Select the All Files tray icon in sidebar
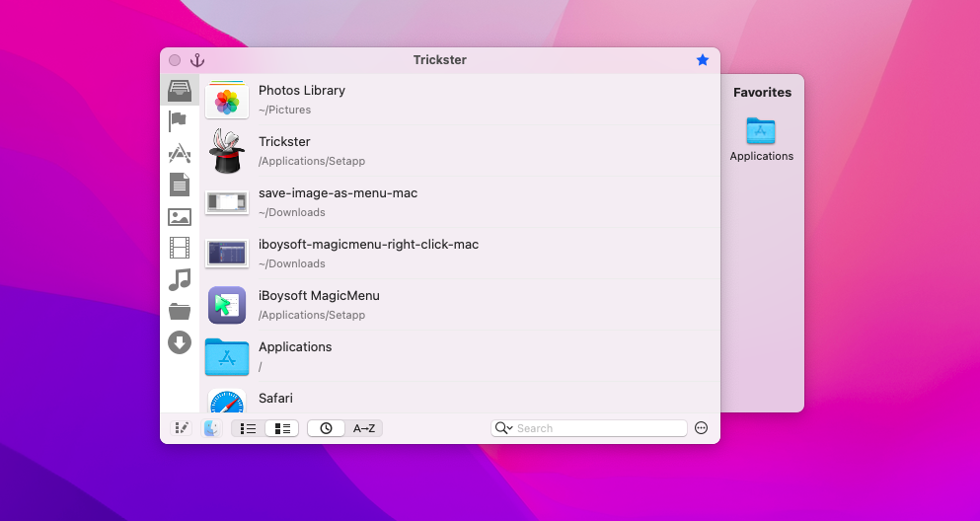This screenshot has height=521, width=980. pos(180,91)
